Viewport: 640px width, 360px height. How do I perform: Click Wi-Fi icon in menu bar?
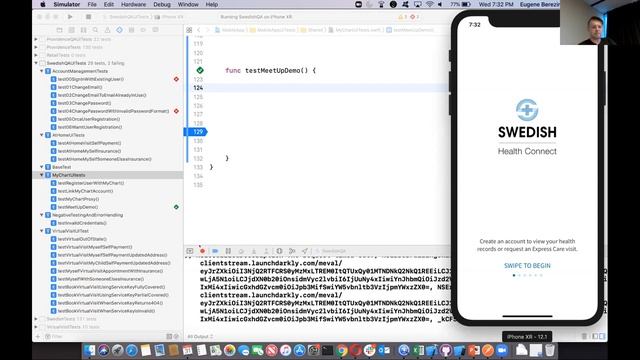430,4
